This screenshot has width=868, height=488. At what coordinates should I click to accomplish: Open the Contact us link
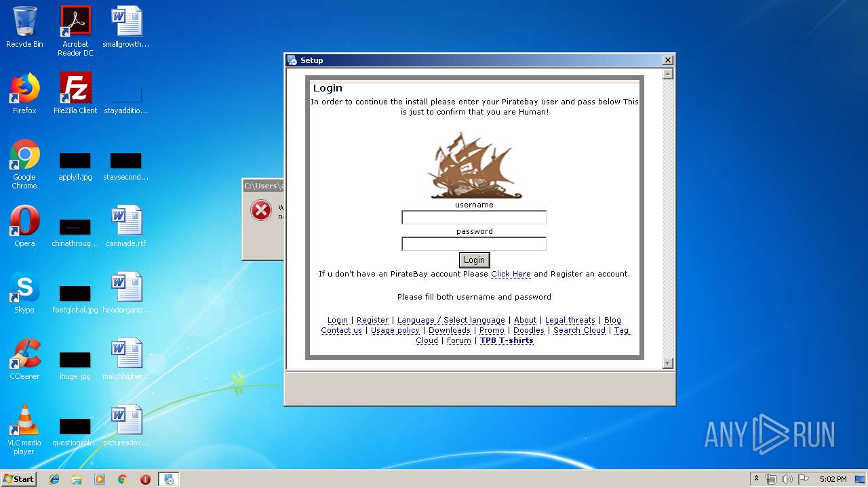pyautogui.click(x=341, y=330)
